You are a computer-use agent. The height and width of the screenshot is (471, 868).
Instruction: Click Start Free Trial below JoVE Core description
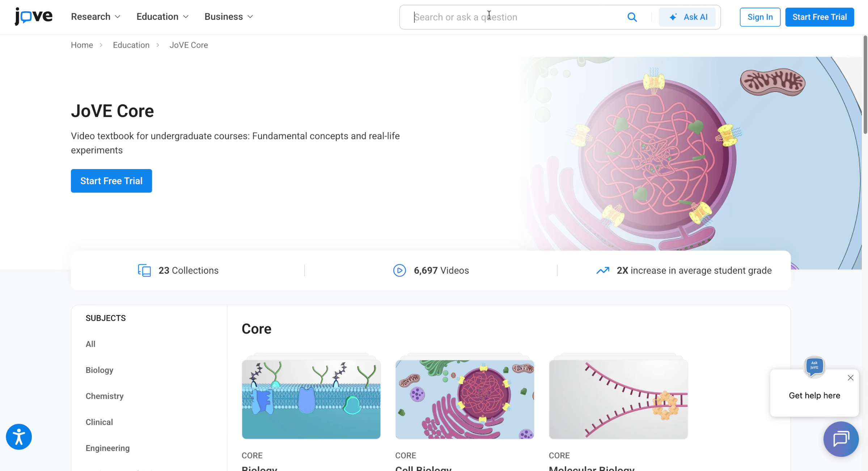[x=111, y=181]
